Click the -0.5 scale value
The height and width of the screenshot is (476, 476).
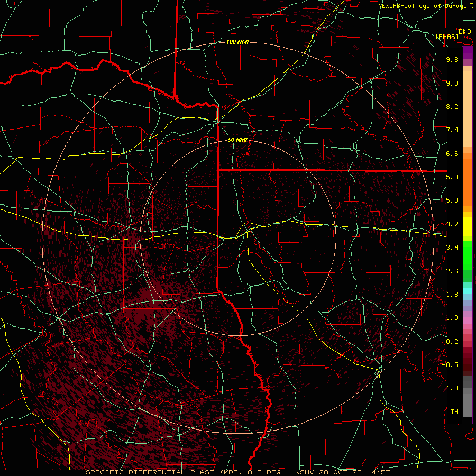tap(450, 365)
